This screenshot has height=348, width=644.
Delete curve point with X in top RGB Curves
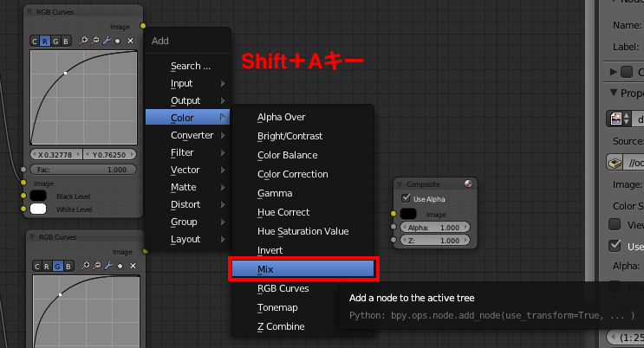tap(130, 41)
